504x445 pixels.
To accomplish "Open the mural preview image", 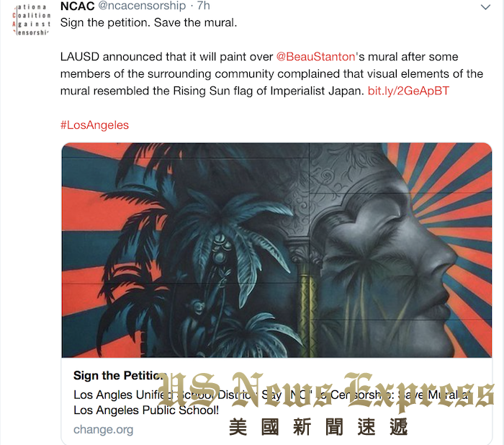I will [x=276, y=250].
